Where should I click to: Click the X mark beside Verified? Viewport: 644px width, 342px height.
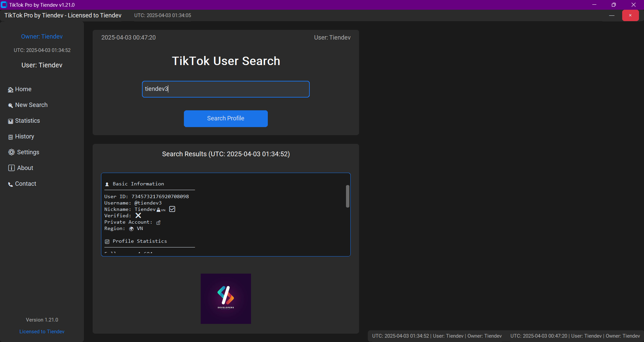tap(138, 216)
